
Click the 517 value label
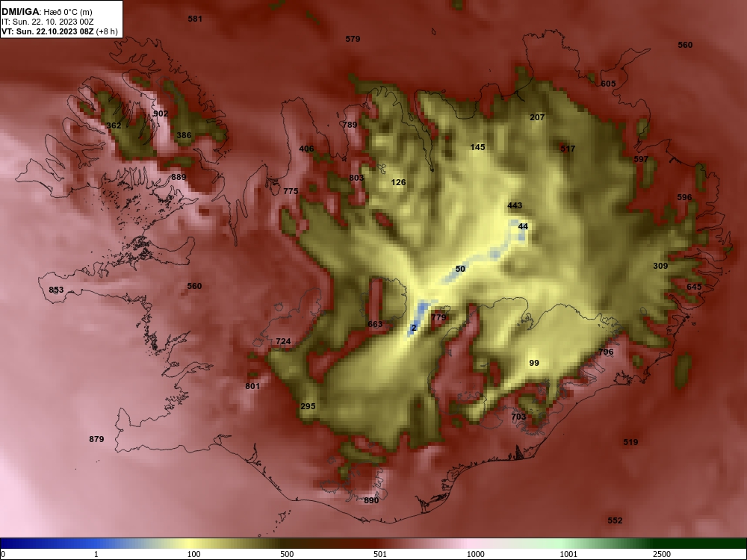pos(568,149)
